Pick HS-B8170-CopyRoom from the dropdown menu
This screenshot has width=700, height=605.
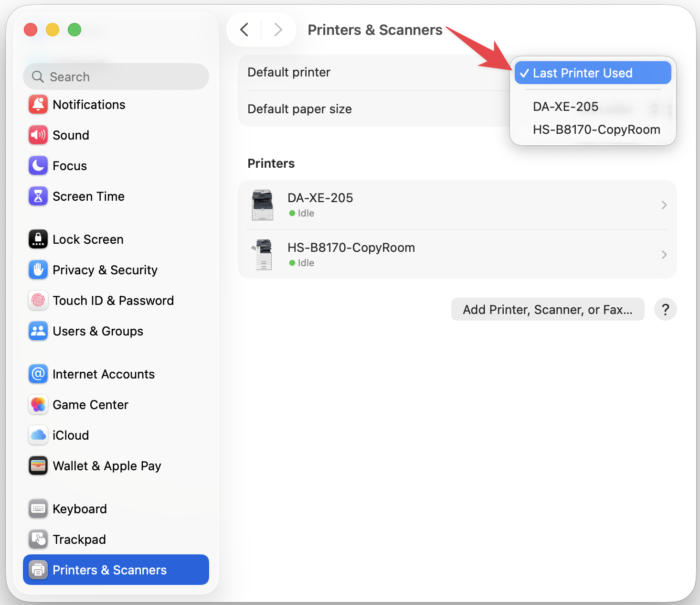tap(596, 130)
